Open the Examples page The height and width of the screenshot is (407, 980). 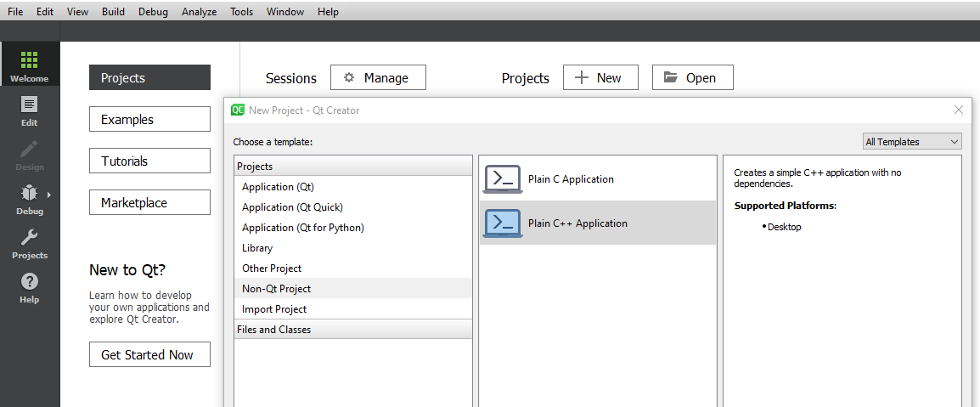pos(150,119)
